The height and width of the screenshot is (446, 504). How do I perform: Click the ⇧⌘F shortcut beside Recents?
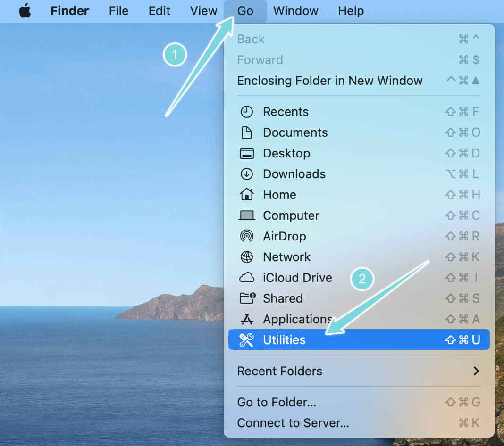pyautogui.click(x=462, y=112)
